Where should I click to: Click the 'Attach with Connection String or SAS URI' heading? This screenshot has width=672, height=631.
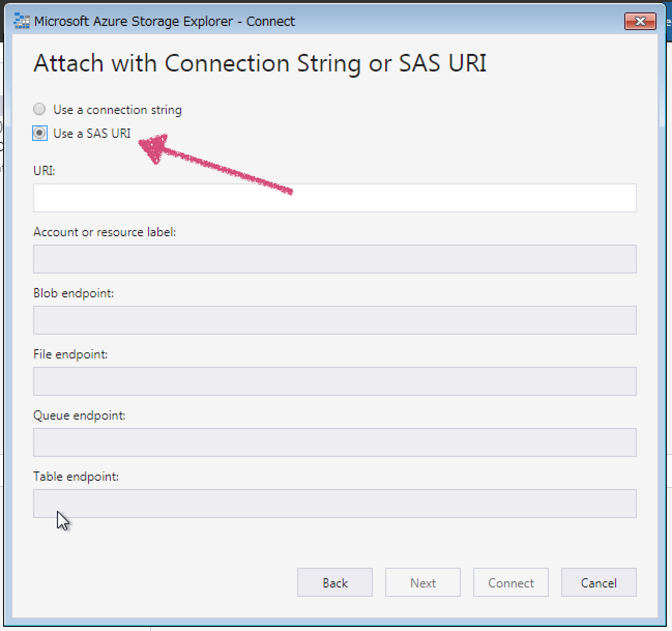click(x=260, y=64)
